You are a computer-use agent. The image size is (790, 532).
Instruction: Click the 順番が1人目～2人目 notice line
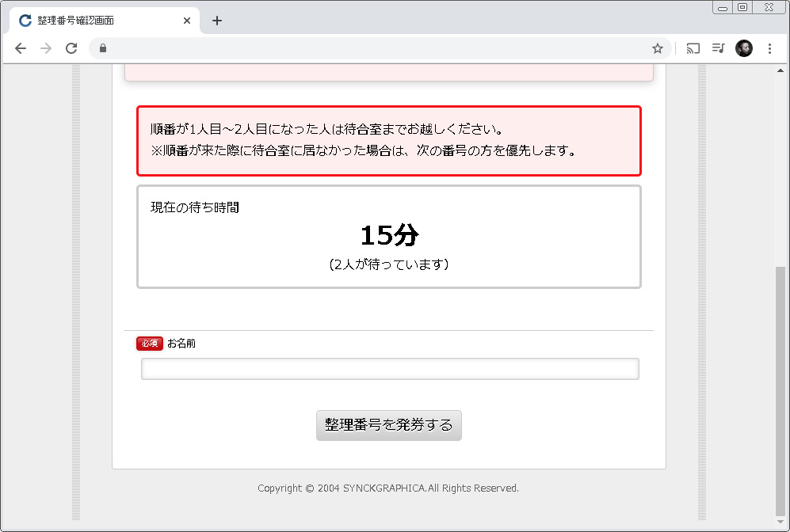(327, 129)
